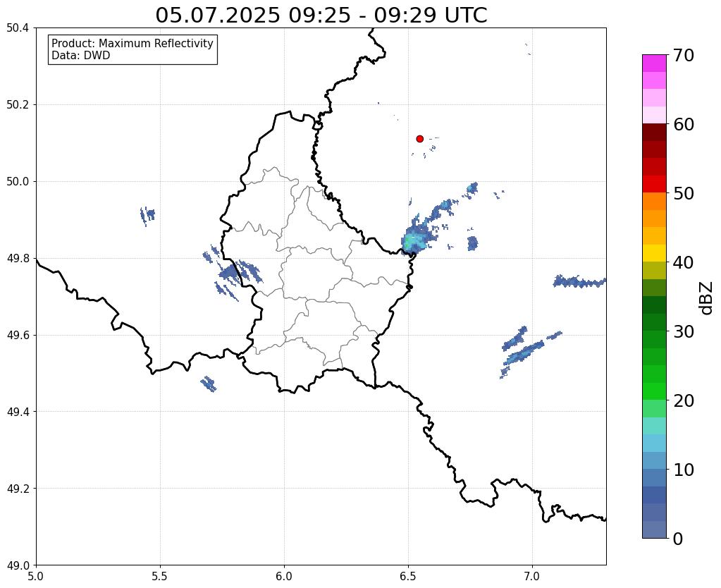Click the colorbar tick label '30'

(684, 331)
